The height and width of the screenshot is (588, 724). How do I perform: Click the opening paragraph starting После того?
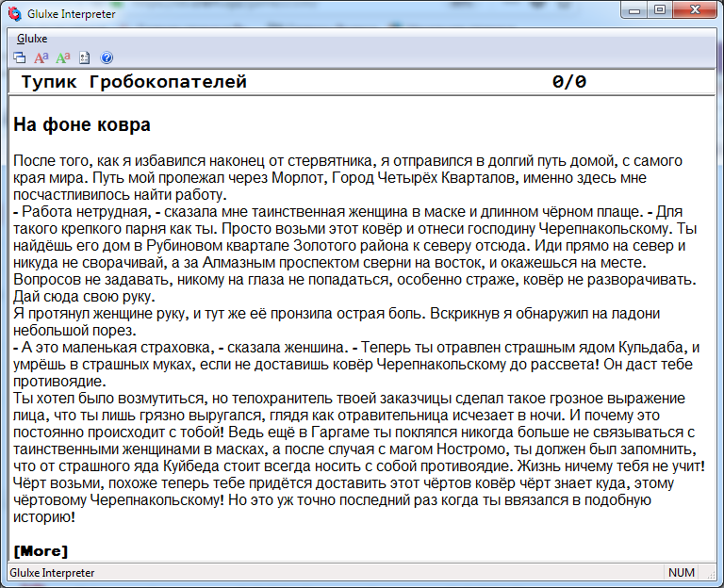(348, 178)
